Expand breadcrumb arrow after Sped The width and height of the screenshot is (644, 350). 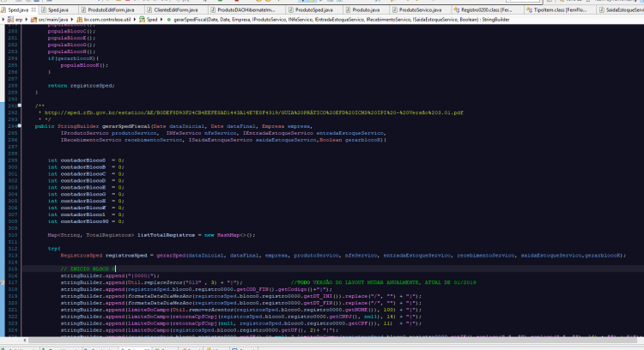pyautogui.click(x=161, y=19)
